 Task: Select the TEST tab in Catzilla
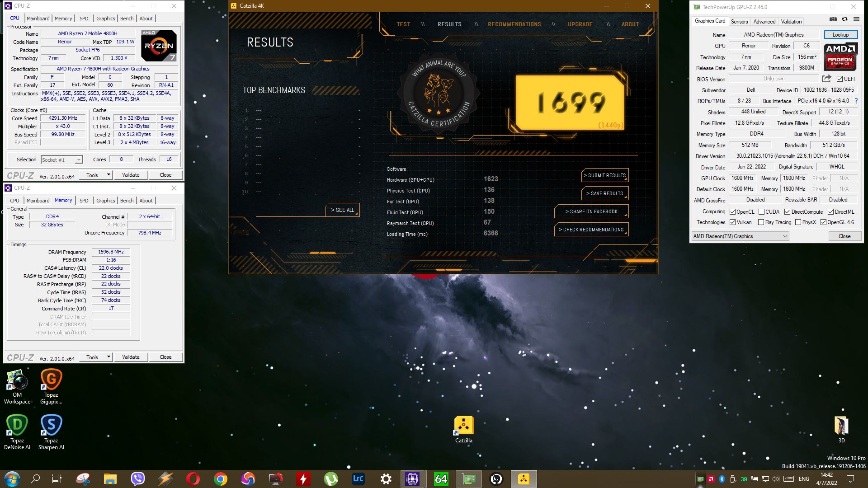pyautogui.click(x=403, y=24)
